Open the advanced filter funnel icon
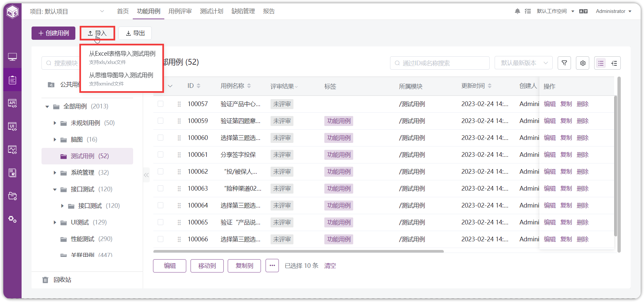Screen dimensions: 644x302 [564, 63]
